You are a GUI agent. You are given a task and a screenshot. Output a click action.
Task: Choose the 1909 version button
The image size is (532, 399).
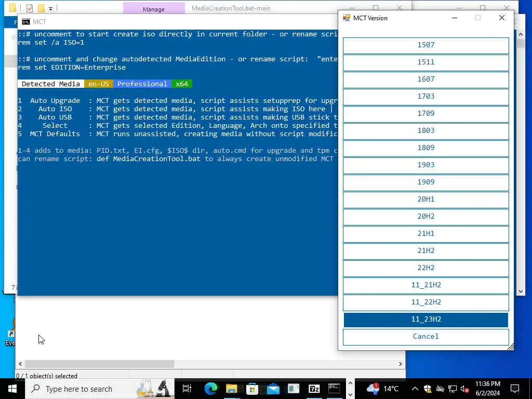coord(426,182)
